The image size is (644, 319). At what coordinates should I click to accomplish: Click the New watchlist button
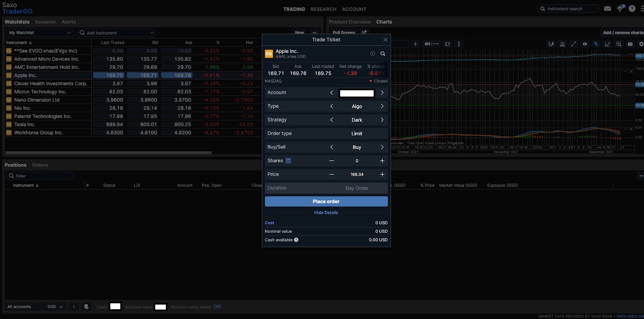point(299,33)
